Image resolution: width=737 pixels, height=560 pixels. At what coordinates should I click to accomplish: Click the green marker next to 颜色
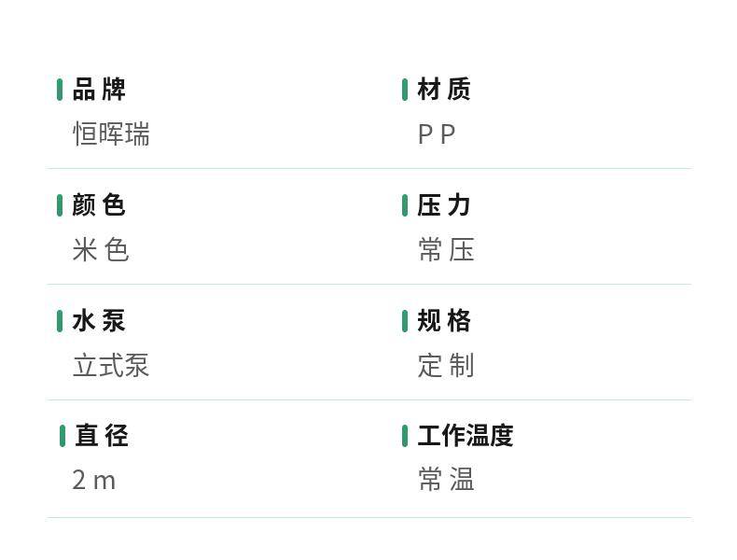60,205
